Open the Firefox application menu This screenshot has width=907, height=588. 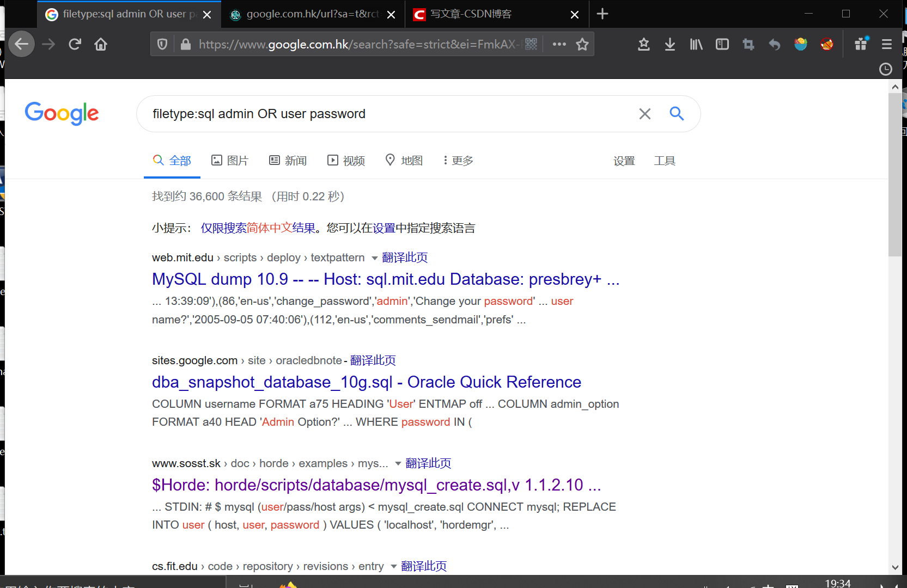886,44
